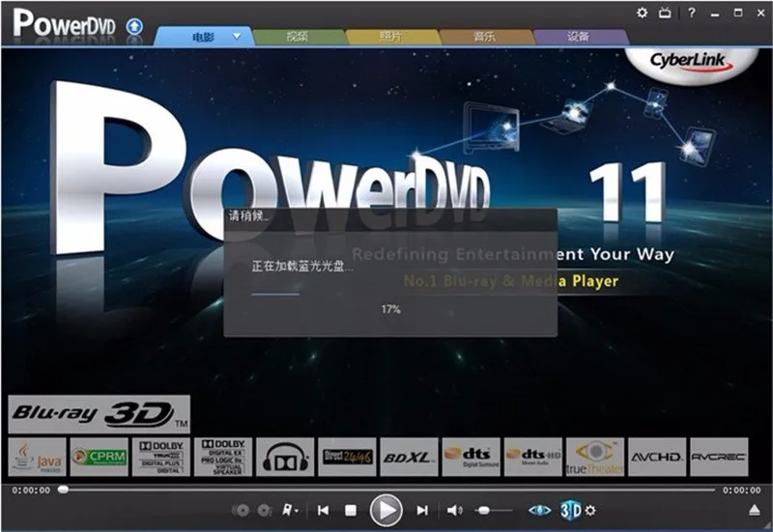Click the AVCHD badge
The width and height of the screenshot is (773, 532).
click(x=657, y=457)
